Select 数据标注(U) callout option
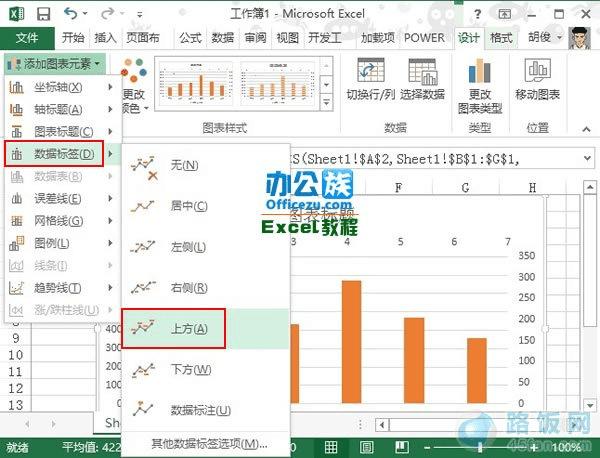 (x=205, y=410)
